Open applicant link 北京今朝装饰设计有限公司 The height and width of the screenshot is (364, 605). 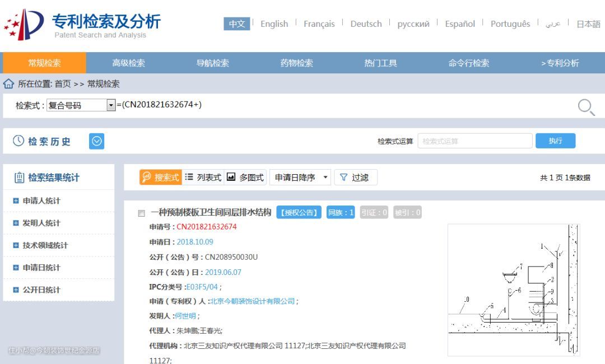(x=252, y=301)
